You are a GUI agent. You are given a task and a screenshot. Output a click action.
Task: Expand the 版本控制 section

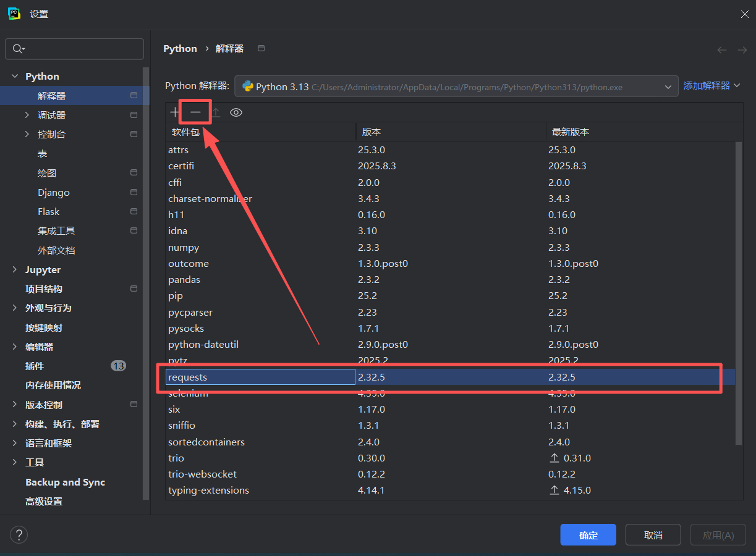[15, 405]
